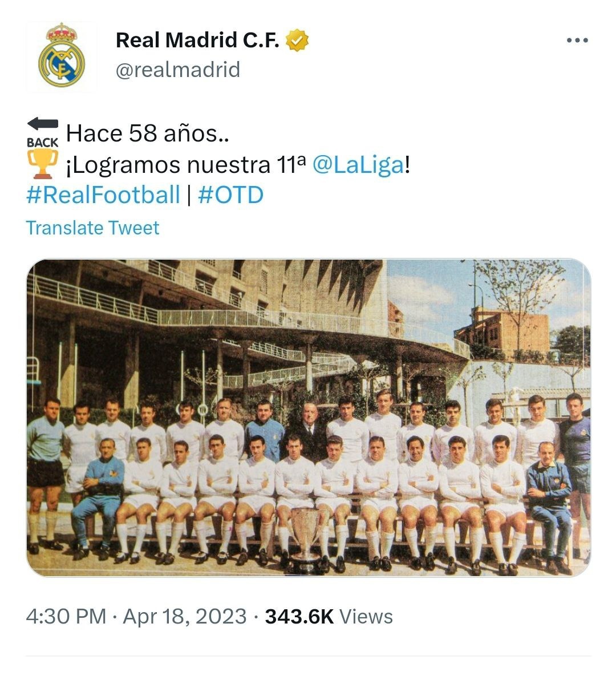Click the tweet text "Hace 58 años.."

tap(147, 133)
